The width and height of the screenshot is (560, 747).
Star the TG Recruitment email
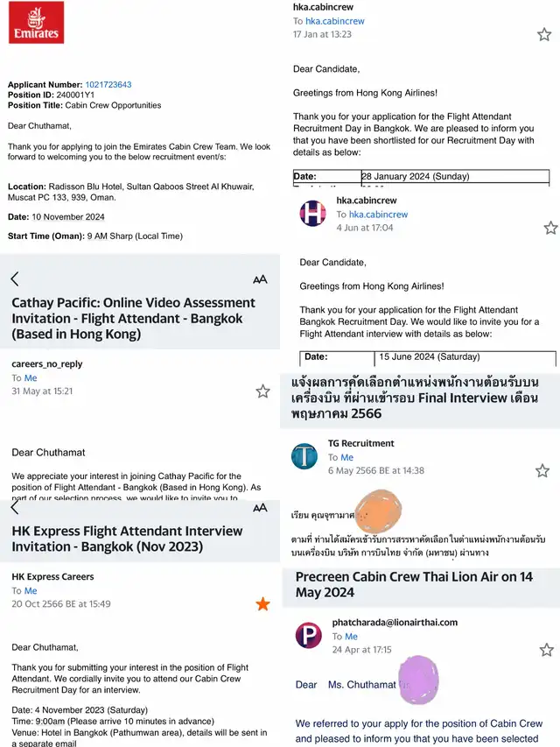tap(542, 470)
